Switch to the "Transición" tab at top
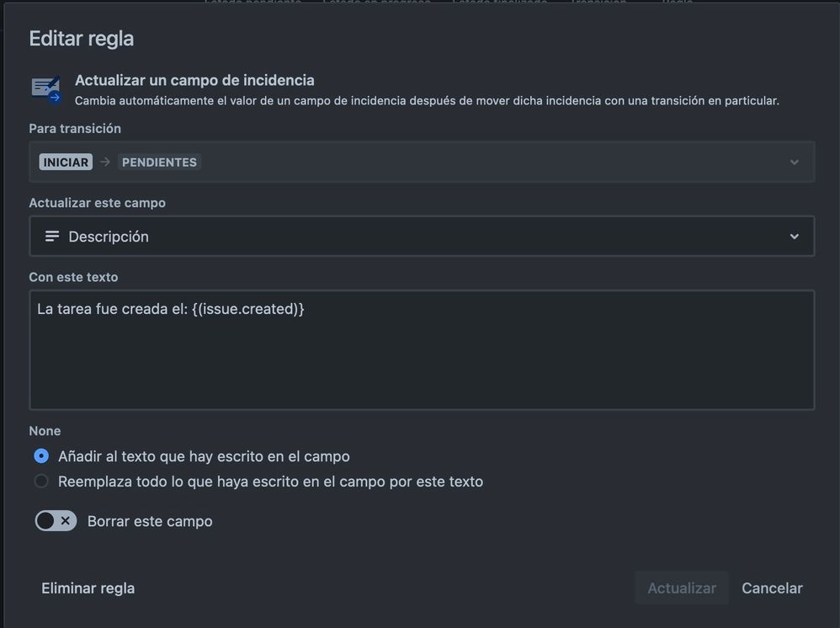 pos(598,3)
